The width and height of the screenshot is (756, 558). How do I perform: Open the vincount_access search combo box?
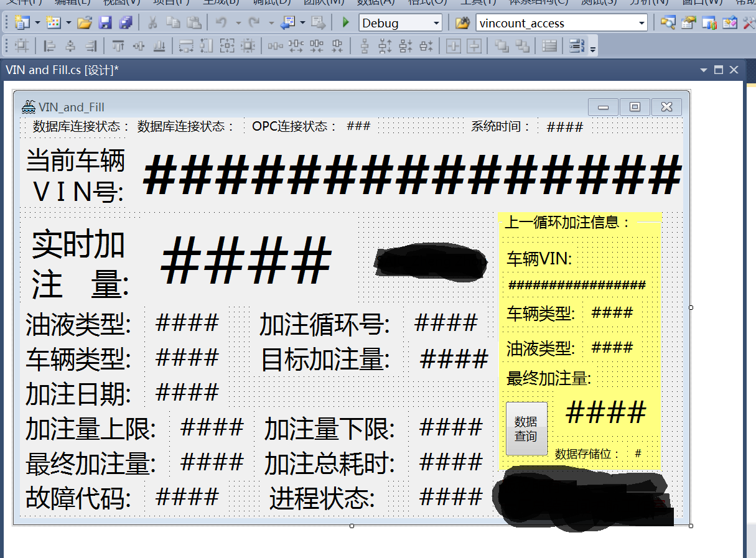click(x=642, y=24)
